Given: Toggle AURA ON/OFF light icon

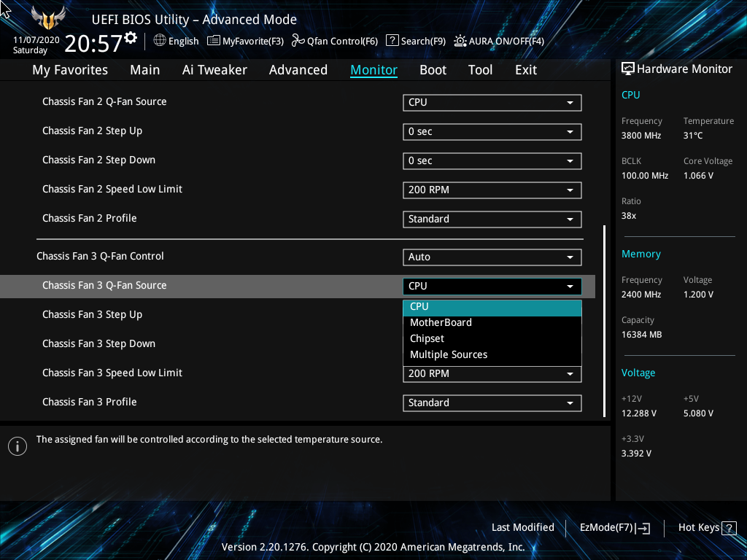Looking at the screenshot, I should tap(460, 41).
